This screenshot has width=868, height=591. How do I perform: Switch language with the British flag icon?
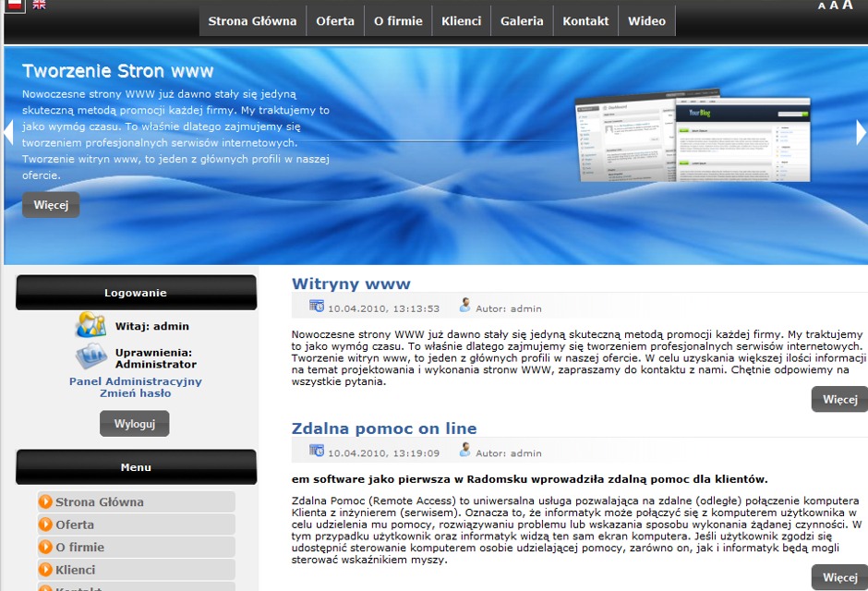coord(39,5)
